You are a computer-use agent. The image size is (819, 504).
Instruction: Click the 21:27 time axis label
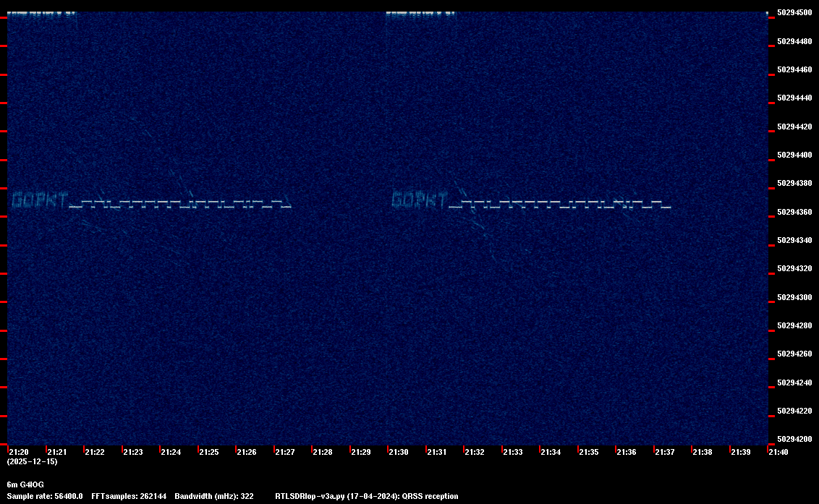pyautogui.click(x=284, y=452)
